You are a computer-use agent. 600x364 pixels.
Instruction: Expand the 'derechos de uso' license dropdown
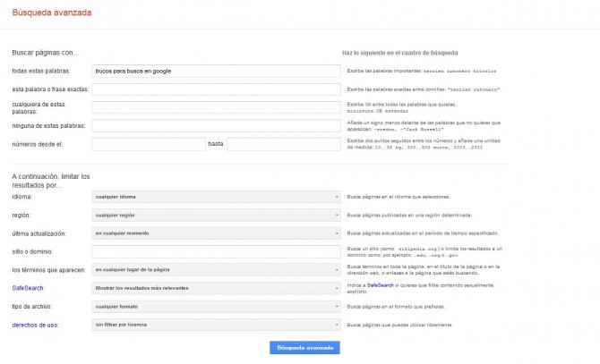tap(216, 325)
